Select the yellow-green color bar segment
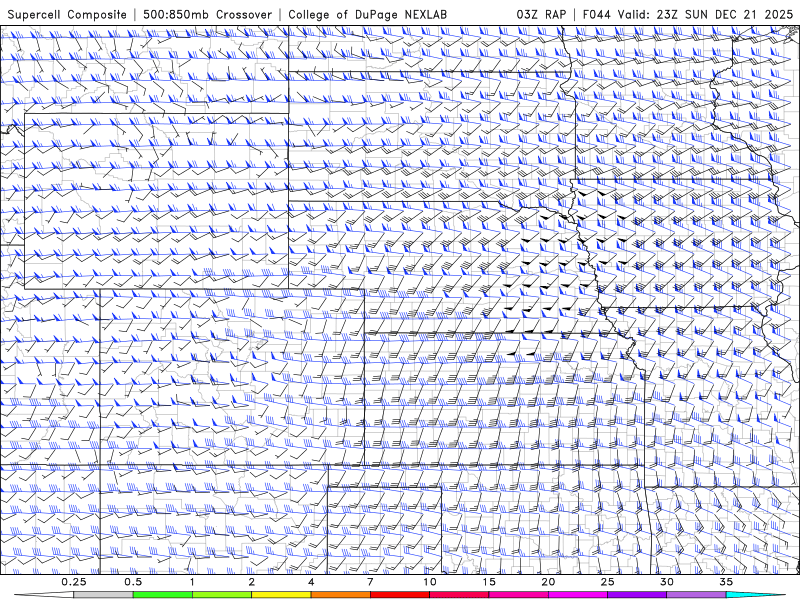The image size is (800, 600). pyautogui.click(x=222, y=595)
